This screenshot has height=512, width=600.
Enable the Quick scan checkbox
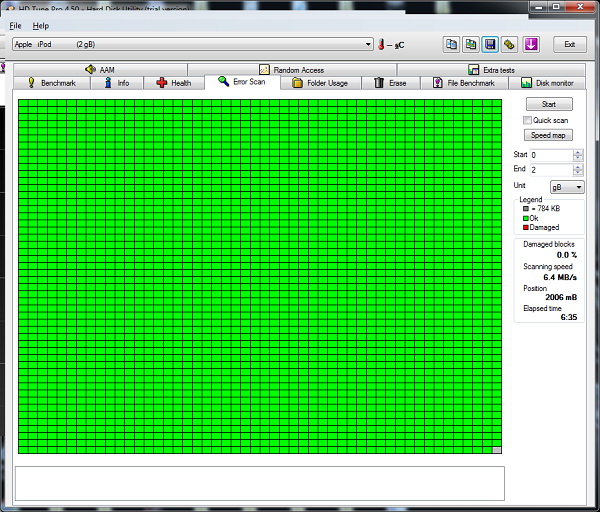coord(527,120)
